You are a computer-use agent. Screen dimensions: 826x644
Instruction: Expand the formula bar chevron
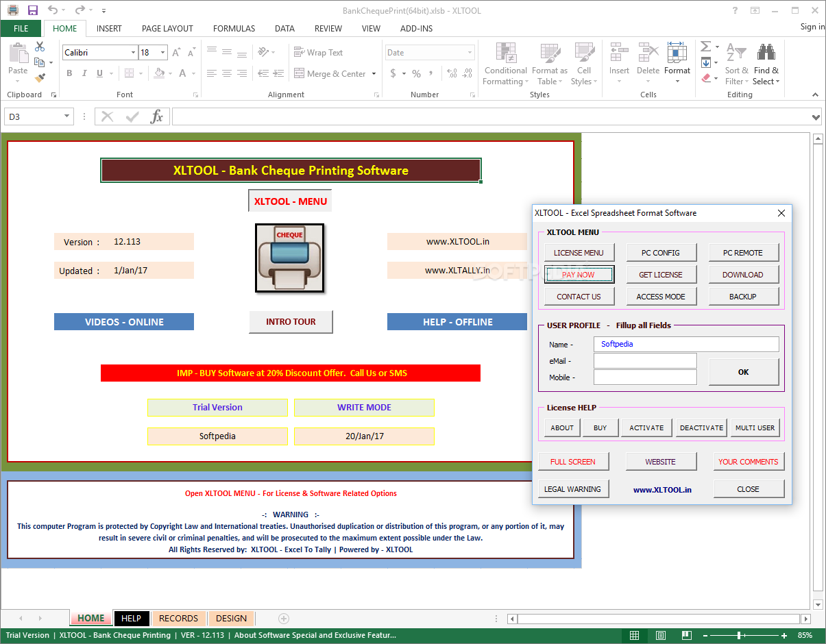pos(816,116)
